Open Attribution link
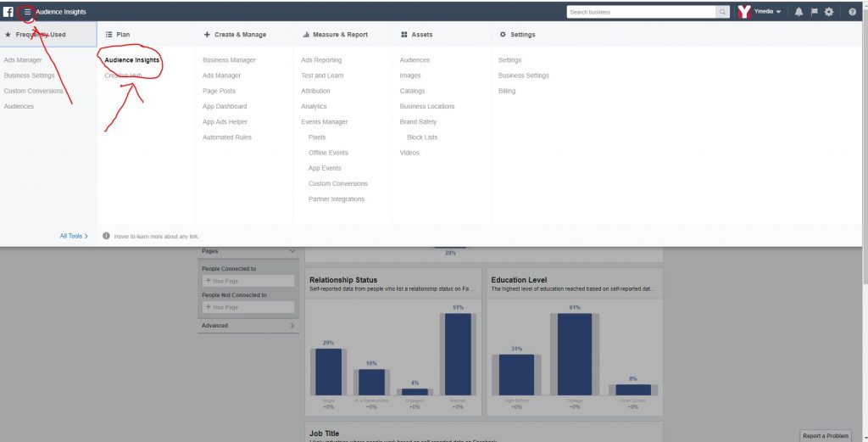868x442 pixels. [x=315, y=91]
